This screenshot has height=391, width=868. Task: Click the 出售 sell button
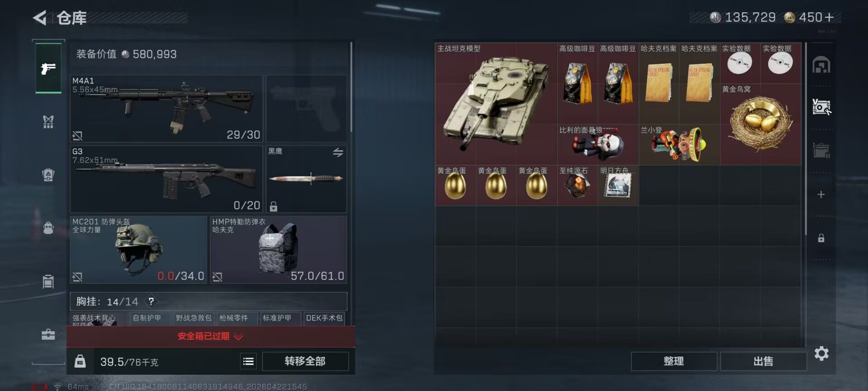[763, 361]
